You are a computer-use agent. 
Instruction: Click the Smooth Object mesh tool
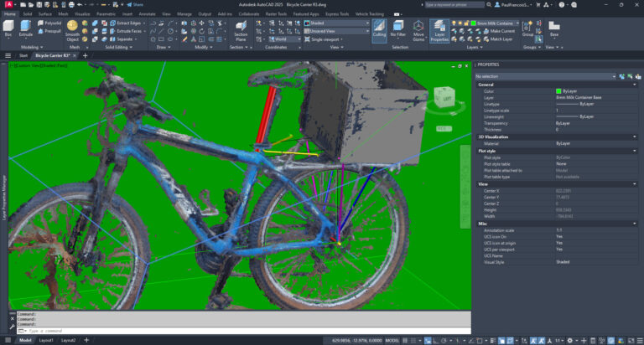coord(72,31)
